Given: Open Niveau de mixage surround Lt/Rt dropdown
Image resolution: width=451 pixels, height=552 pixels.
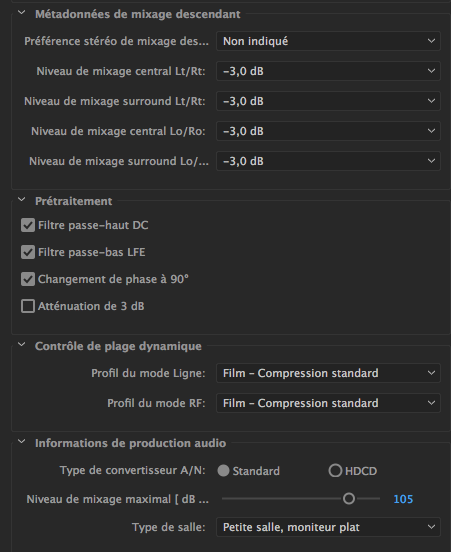Looking at the screenshot, I should click(x=328, y=101).
